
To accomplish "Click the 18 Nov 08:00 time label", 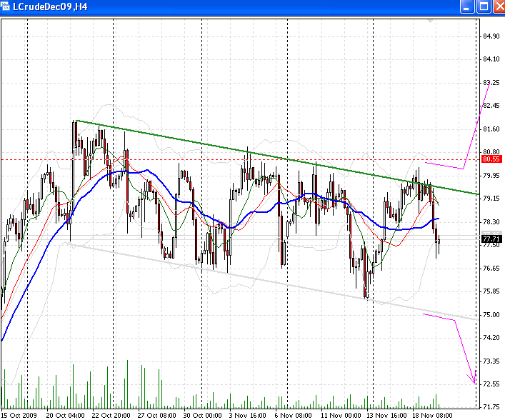I will click(432, 416).
